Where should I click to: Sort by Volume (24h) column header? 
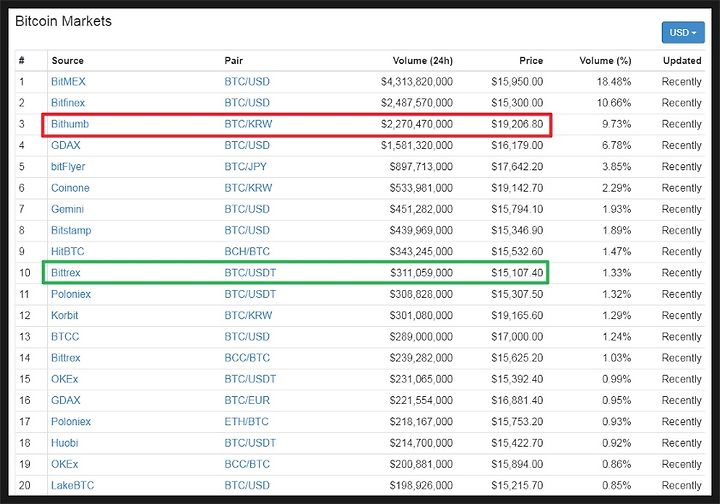point(422,61)
